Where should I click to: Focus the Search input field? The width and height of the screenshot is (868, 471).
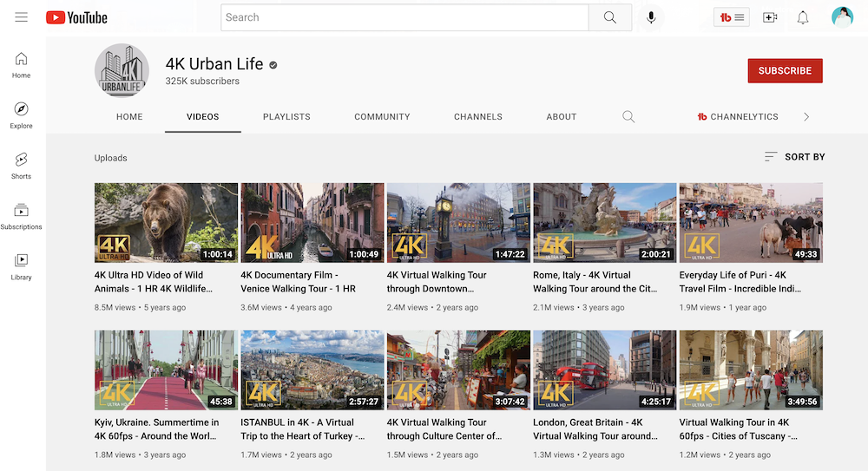(404, 17)
